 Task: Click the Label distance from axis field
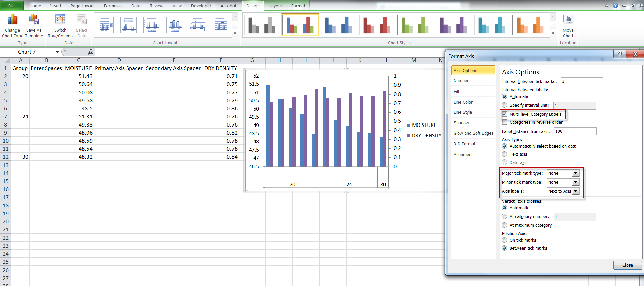575,131
